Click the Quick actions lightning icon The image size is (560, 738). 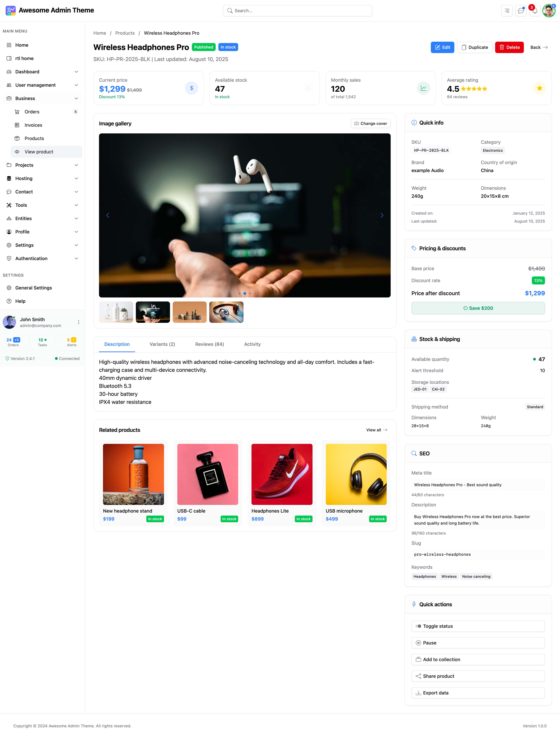coord(414,604)
